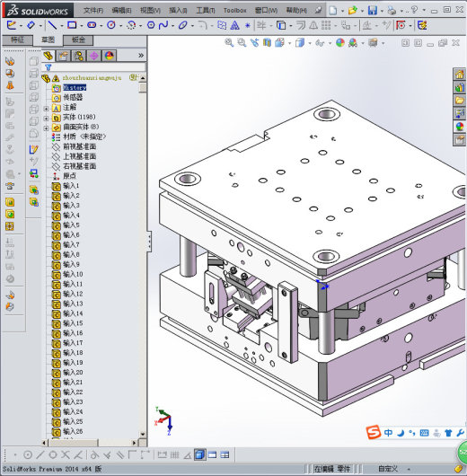Click the 自定义 status bar field
The height and width of the screenshot is (476, 467).
(x=388, y=469)
